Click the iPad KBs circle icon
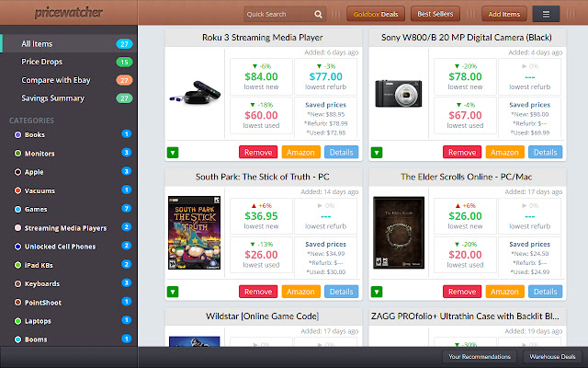Image resolution: width=588 pixels, height=368 pixels. click(17, 265)
